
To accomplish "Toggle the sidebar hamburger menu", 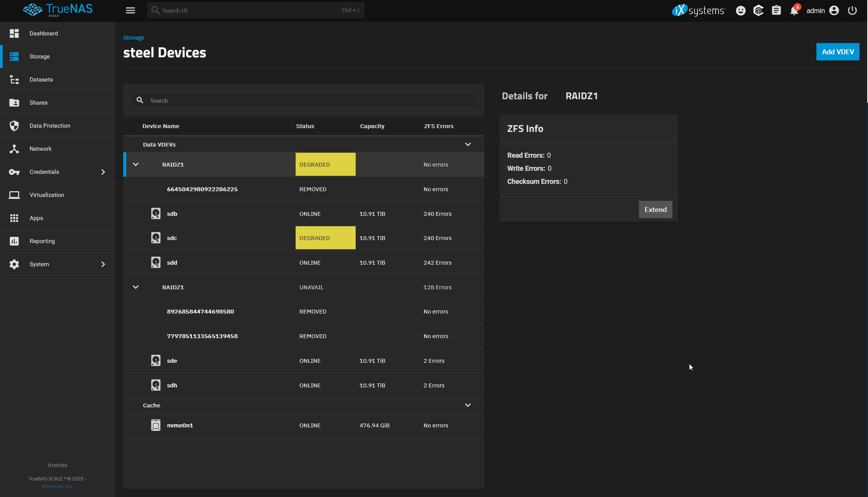I will 130,10.
